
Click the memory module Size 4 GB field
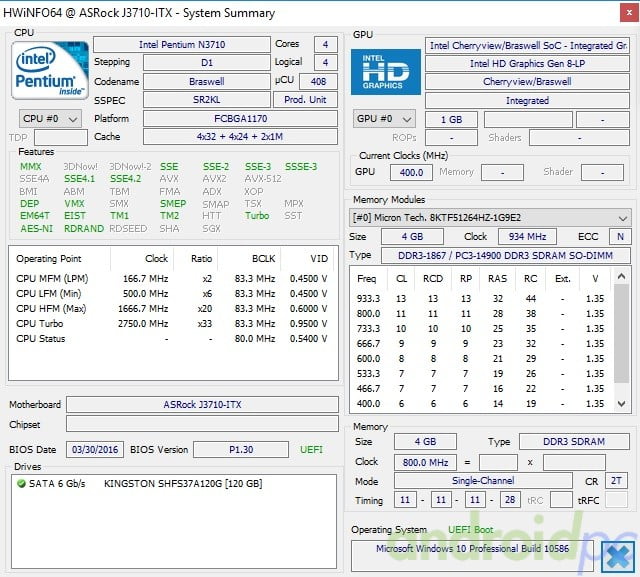(x=412, y=236)
